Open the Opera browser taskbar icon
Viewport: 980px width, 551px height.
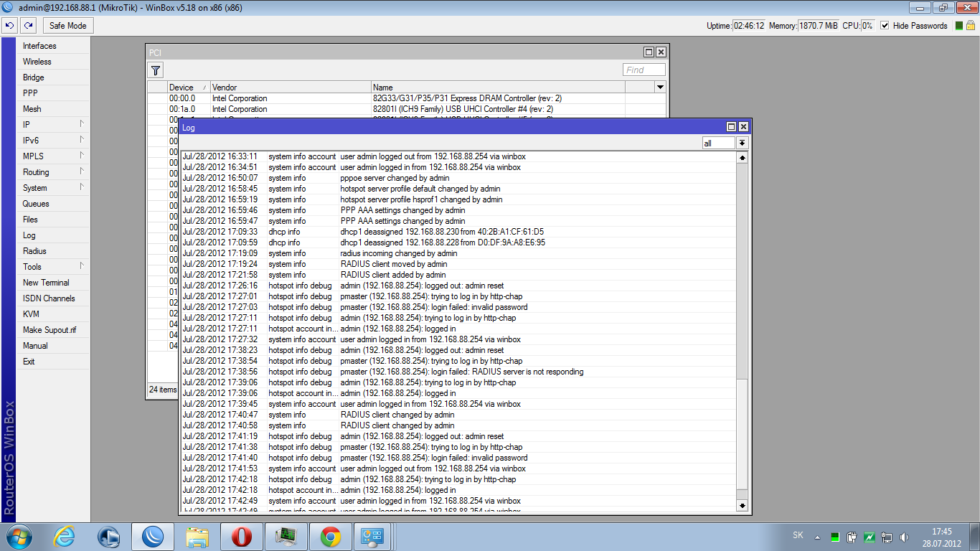[x=241, y=537]
